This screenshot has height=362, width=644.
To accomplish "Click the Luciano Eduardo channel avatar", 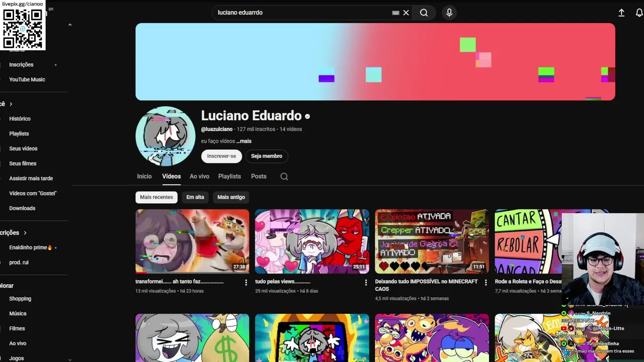I will coord(166,136).
